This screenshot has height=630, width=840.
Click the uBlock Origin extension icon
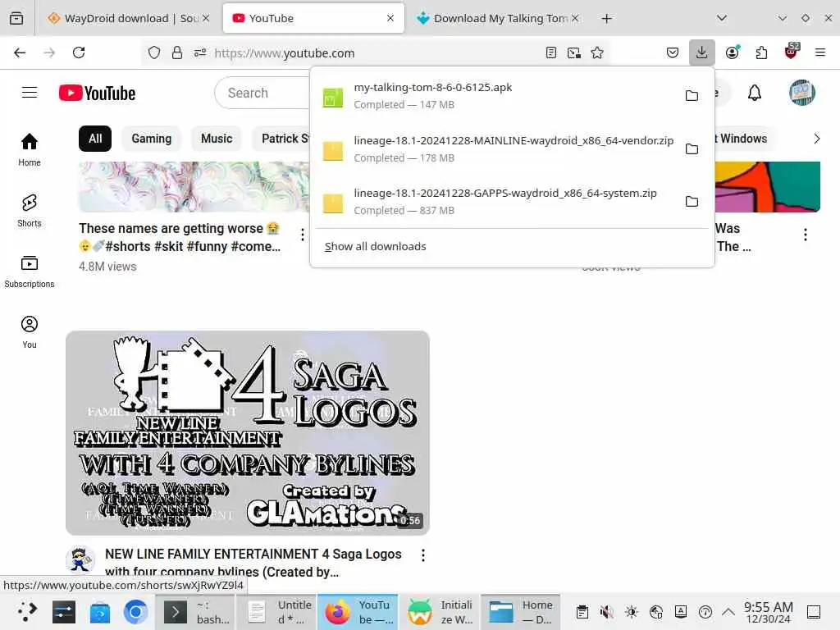coord(792,52)
